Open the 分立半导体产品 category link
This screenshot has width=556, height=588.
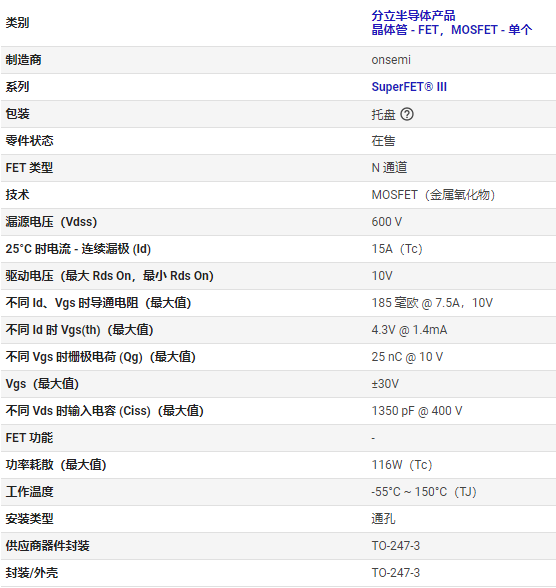(x=413, y=16)
